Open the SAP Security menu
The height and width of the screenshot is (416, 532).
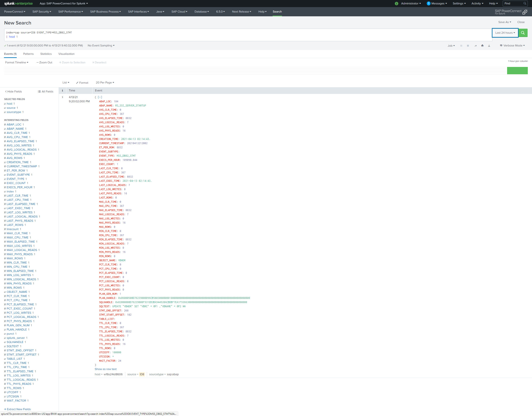coord(42,12)
